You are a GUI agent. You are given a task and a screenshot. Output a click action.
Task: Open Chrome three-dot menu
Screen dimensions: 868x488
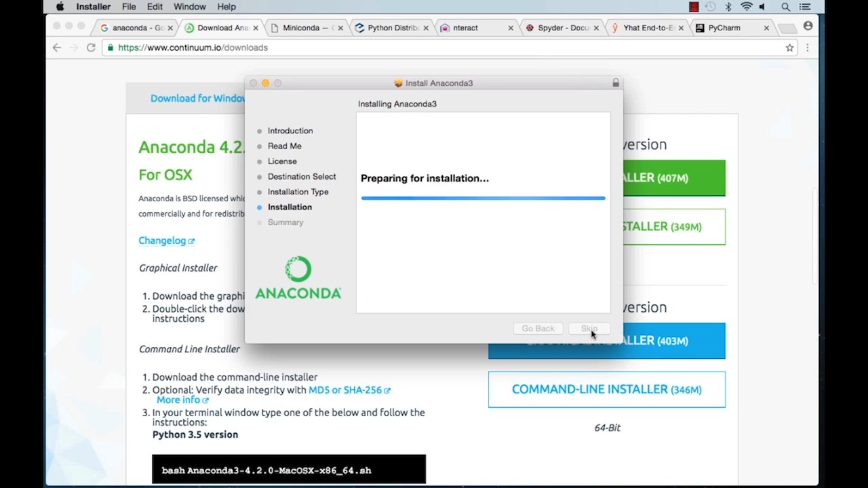click(x=807, y=47)
